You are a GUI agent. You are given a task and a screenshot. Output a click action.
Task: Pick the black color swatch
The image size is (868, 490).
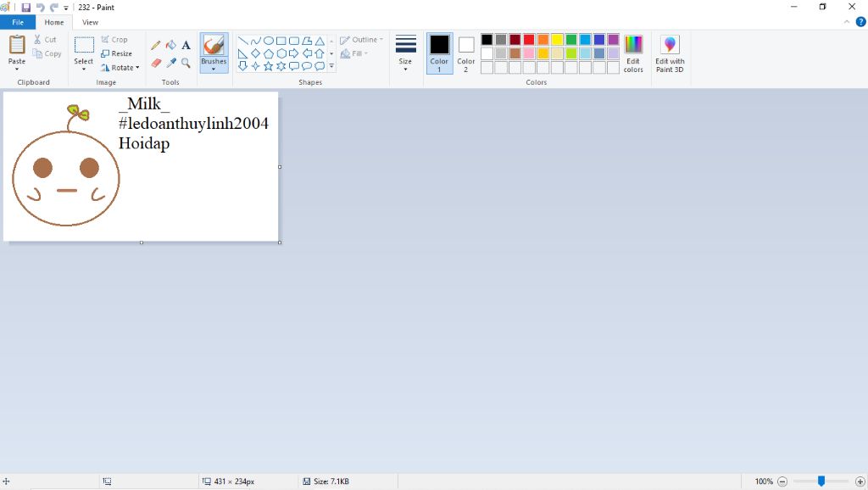pos(487,39)
